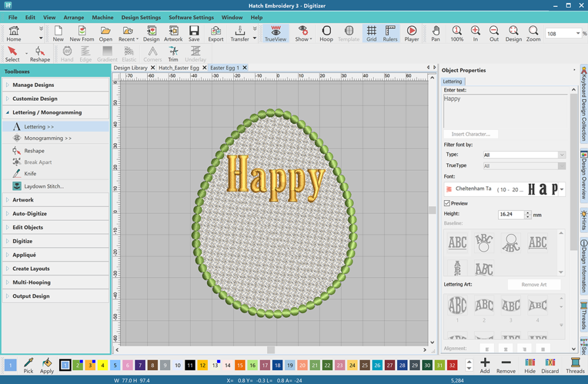The height and width of the screenshot is (384, 588).
Task: Click the Hoop icon in toolbar
Action: click(326, 33)
